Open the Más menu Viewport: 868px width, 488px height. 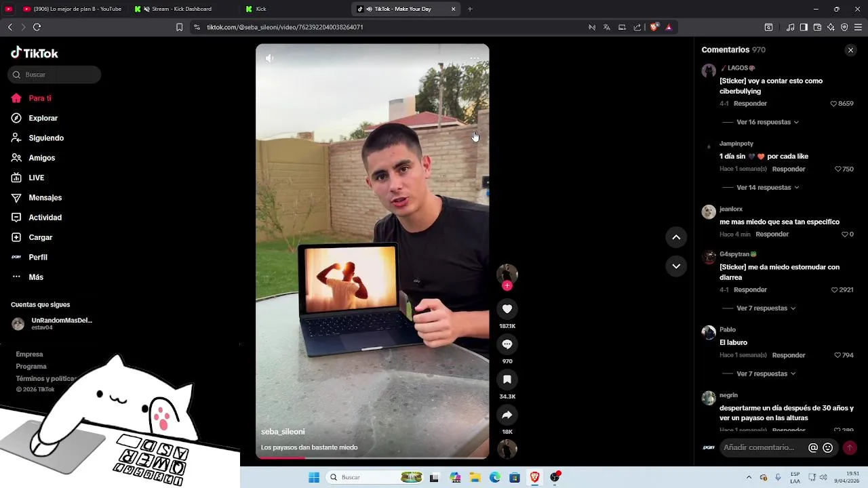[27, 277]
